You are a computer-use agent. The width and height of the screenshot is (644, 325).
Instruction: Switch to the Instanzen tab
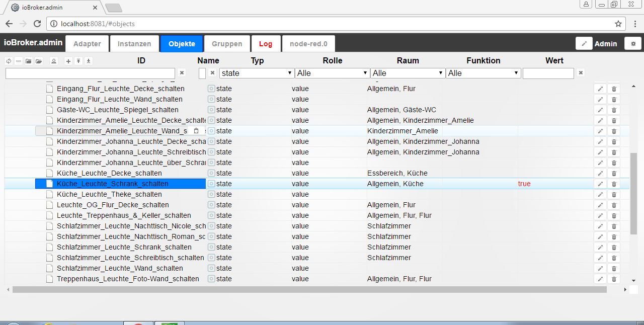(x=134, y=44)
